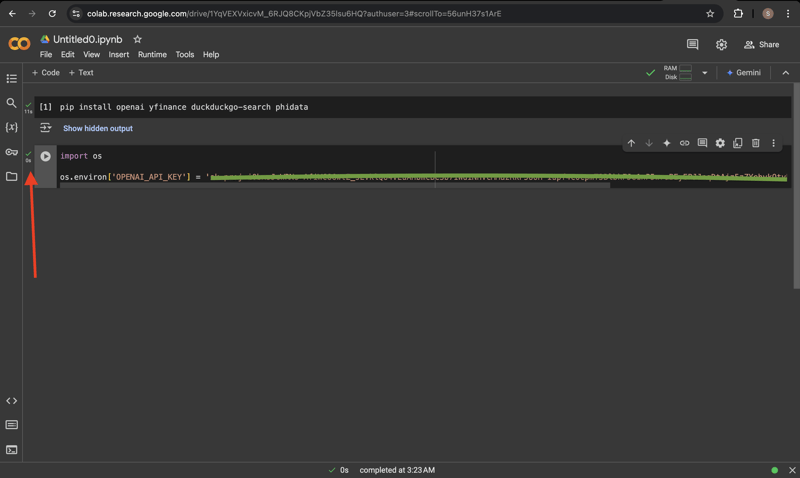Click the Share button
The image size is (800, 478).
tap(761, 45)
